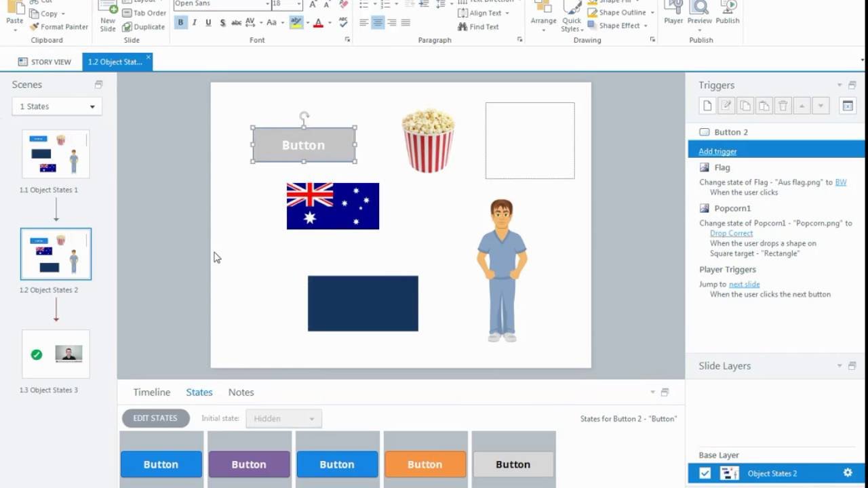Close the 1.2 Object States tab
The image size is (868, 488).
click(x=149, y=58)
